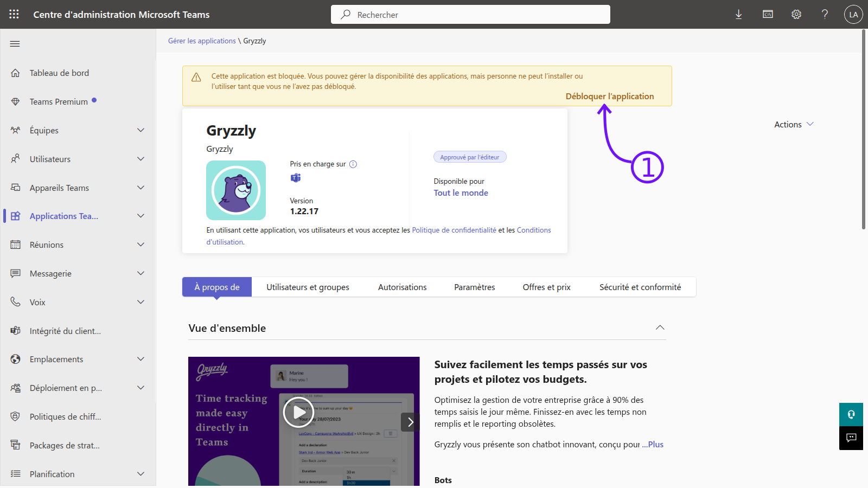The image size is (868, 488).
Task: Click the Teams Premium diamond icon
Action: 15,101
